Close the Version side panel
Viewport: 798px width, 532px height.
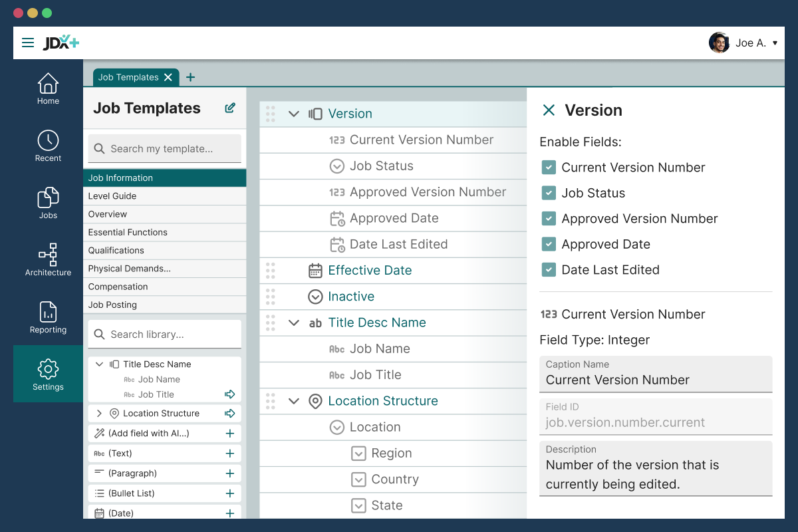pos(549,110)
